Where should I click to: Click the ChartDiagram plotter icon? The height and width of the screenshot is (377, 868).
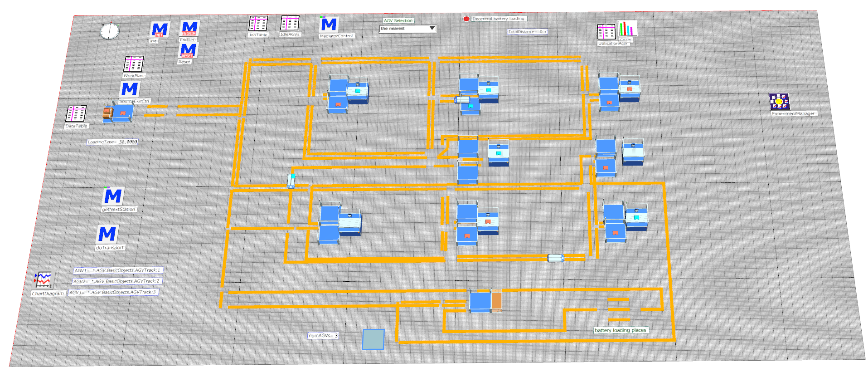tap(44, 280)
